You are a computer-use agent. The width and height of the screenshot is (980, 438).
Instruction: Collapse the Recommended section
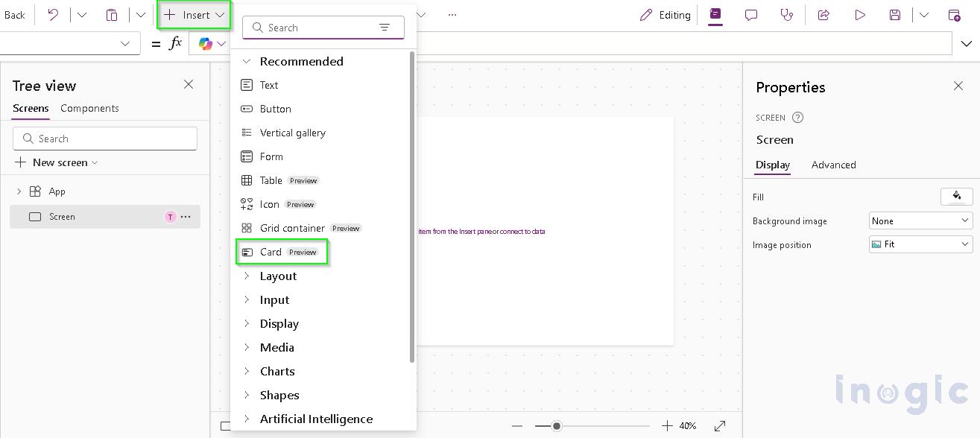(x=247, y=61)
